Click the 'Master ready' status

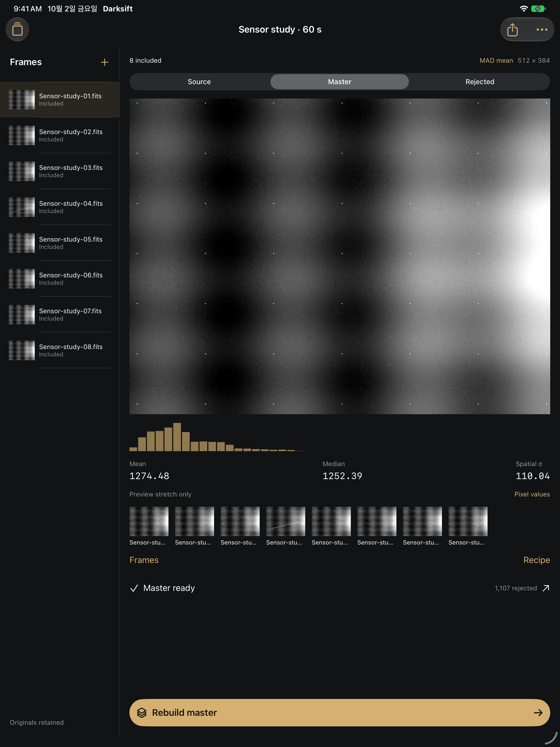click(x=169, y=588)
